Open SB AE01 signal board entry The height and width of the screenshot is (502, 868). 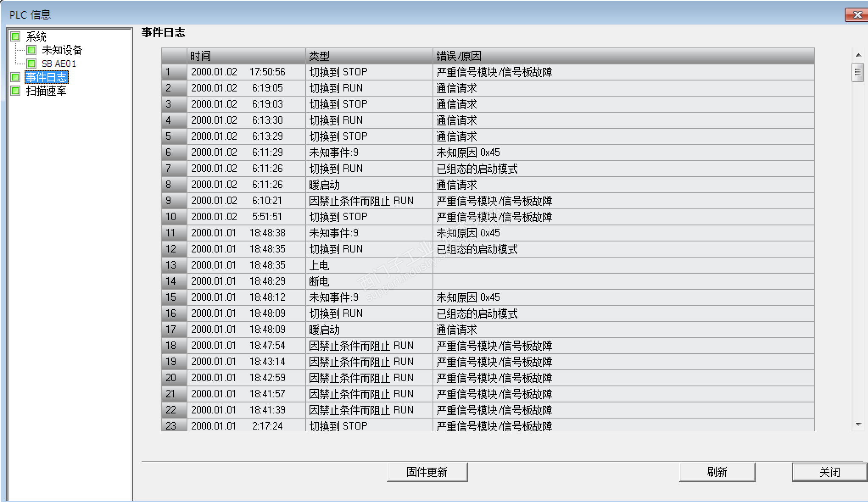coord(59,64)
